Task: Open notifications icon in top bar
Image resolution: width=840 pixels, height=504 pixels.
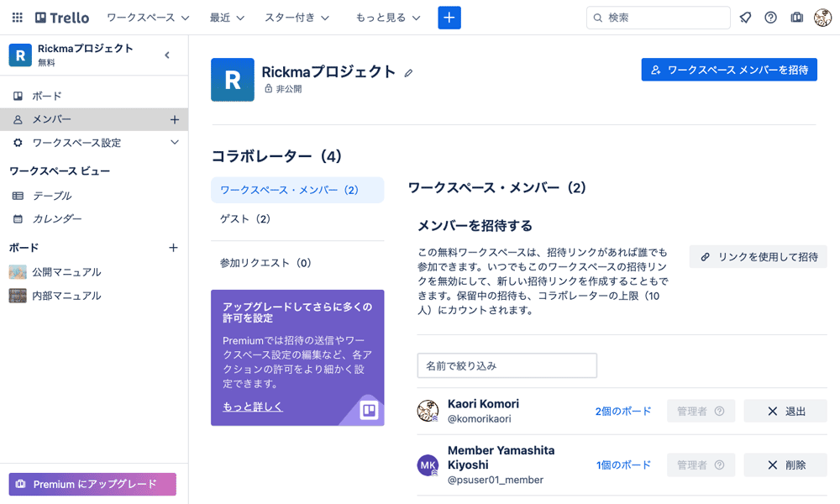Action: click(745, 18)
